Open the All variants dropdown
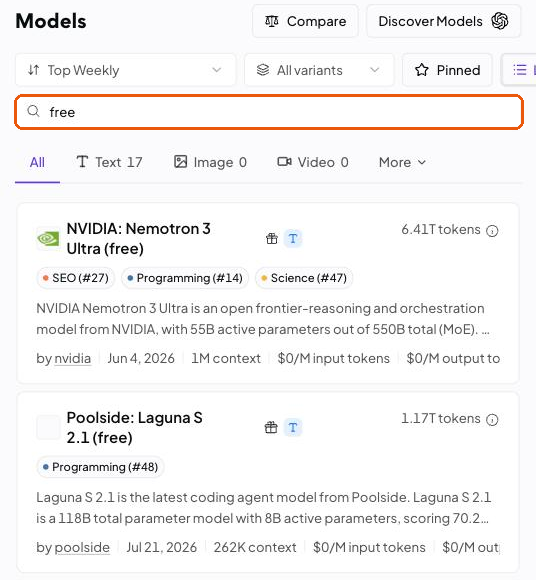Image resolution: width=536 pixels, height=580 pixels. (319, 70)
